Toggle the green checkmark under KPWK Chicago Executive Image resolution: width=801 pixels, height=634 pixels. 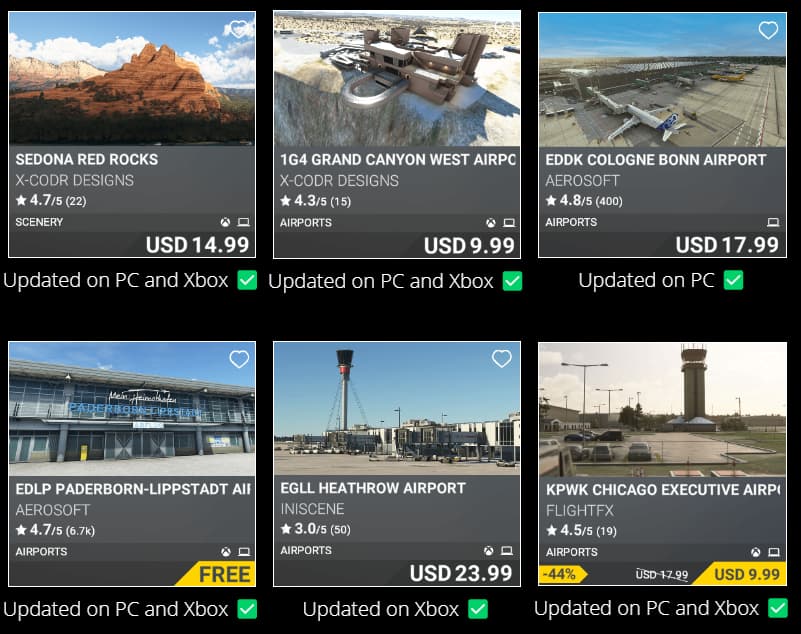(x=778, y=608)
